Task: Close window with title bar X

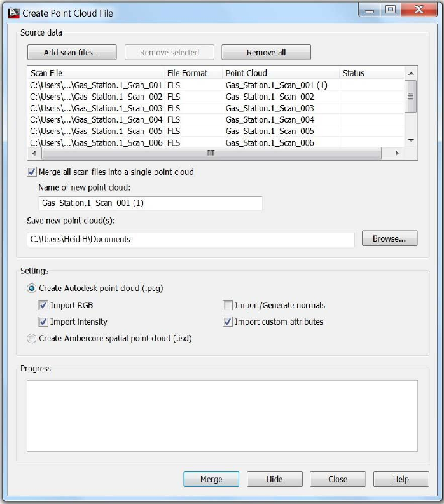Action: click(x=419, y=10)
